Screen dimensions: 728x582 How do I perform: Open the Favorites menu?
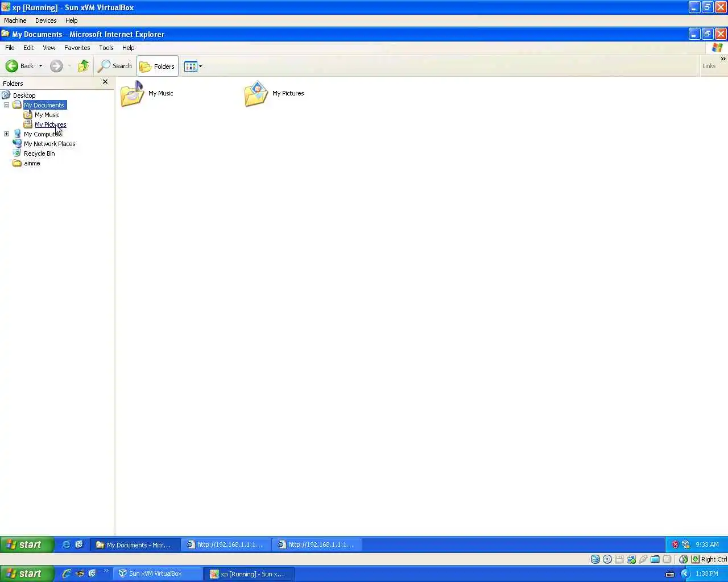point(77,48)
